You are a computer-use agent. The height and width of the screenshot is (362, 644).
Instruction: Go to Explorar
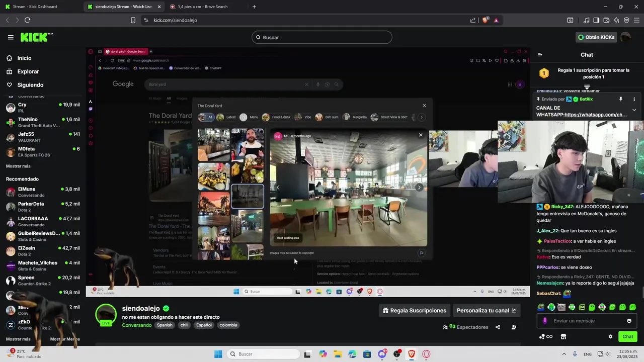(x=22, y=71)
